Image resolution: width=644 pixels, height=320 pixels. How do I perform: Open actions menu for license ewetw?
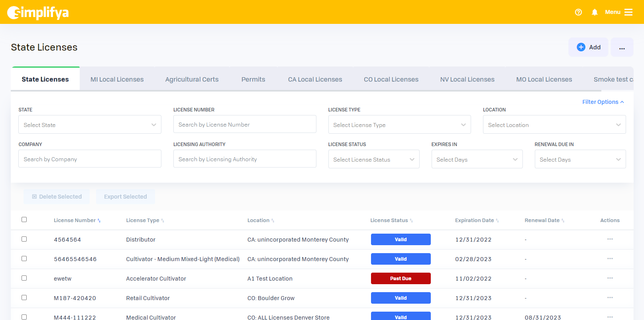point(610,278)
